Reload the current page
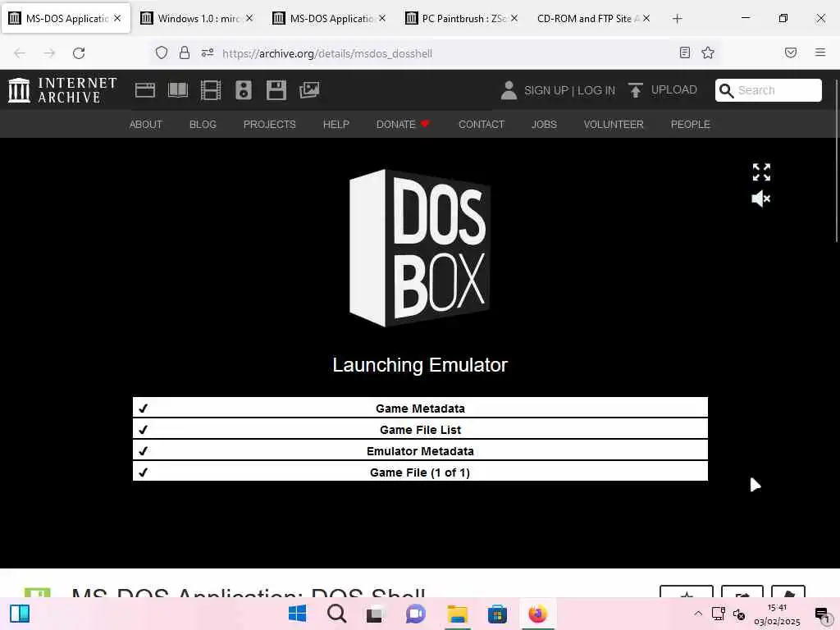Image resolution: width=840 pixels, height=630 pixels. pyautogui.click(x=79, y=53)
